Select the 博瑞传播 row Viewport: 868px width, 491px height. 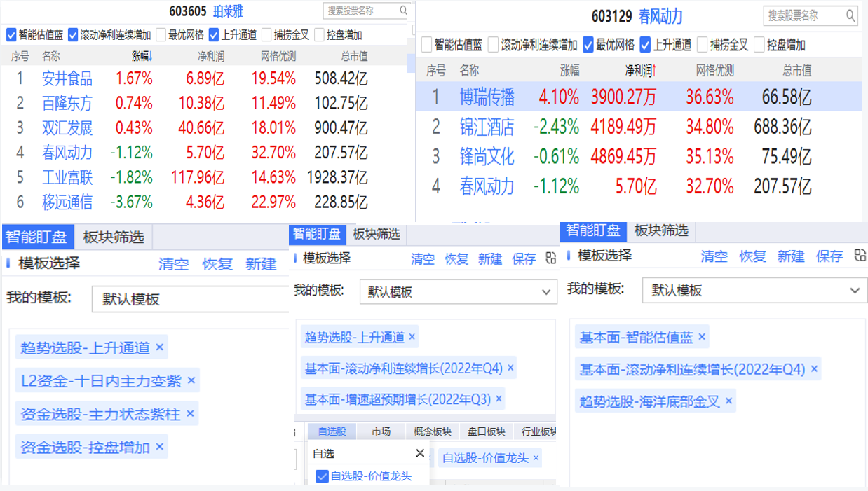tap(638, 97)
